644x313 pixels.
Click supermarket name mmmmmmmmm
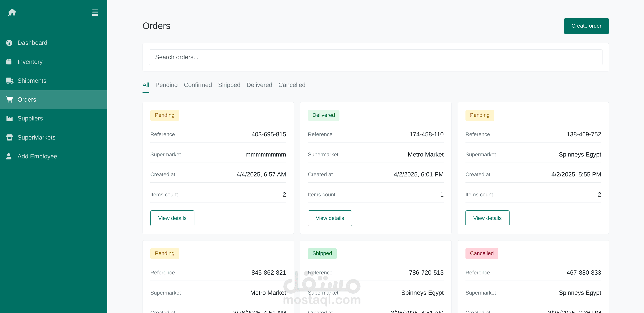(266, 155)
